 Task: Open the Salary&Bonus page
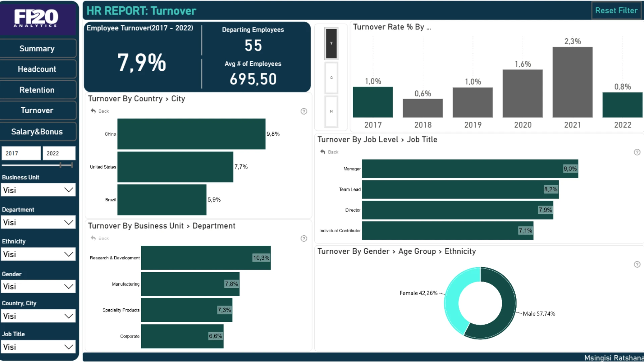pos(37,132)
